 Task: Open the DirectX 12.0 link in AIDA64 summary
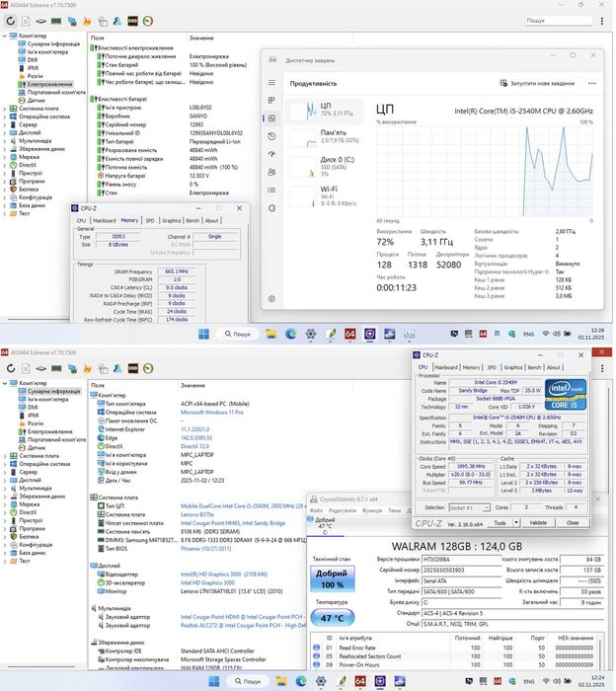(194, 446)
